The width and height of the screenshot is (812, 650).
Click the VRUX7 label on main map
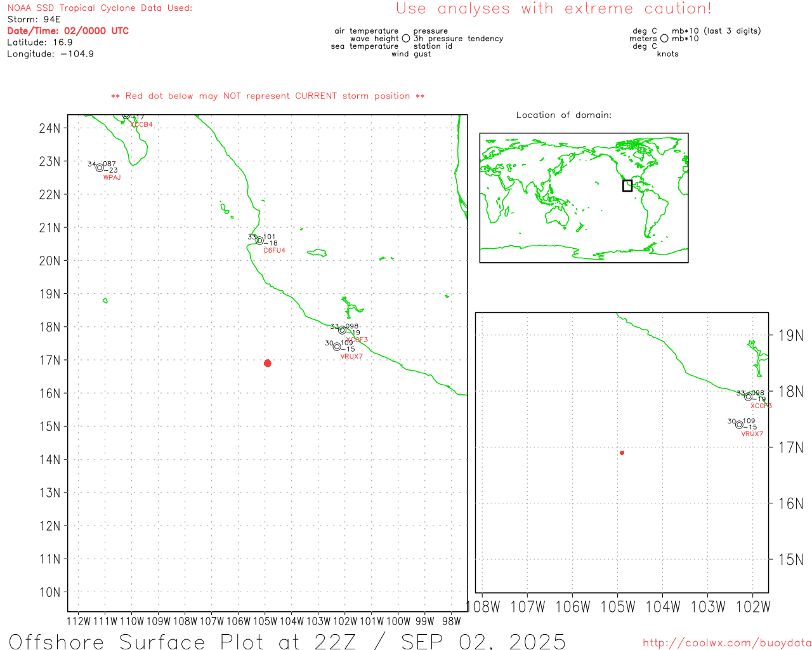click(351, 357)
